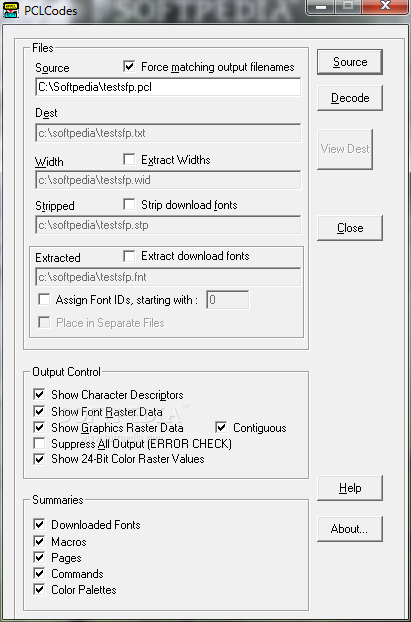Click the View Dest button

[x=345, y=149]
